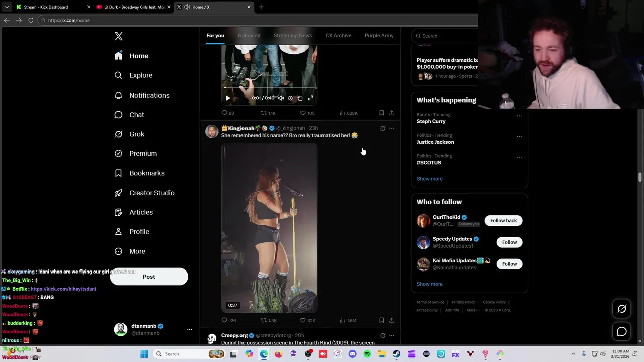Viewport: 644px width, 362px height.
Task: Expand the More menu in sidebar
Action: (130, 251)
